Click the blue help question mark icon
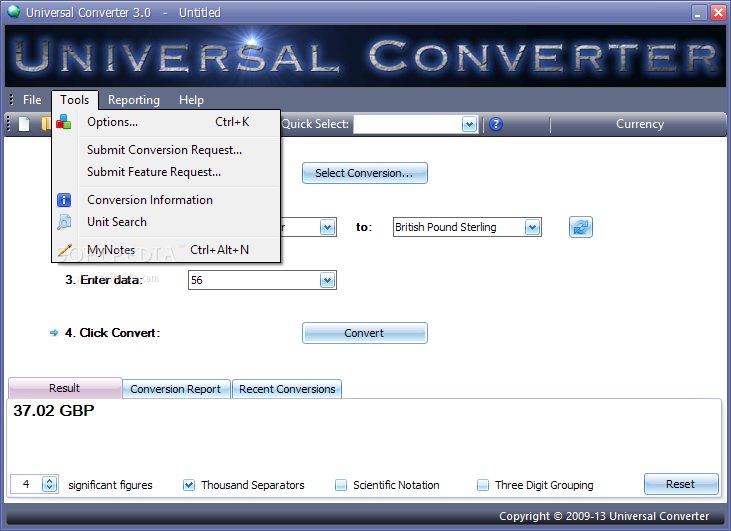The image size is (731, 531). [496, 124]
